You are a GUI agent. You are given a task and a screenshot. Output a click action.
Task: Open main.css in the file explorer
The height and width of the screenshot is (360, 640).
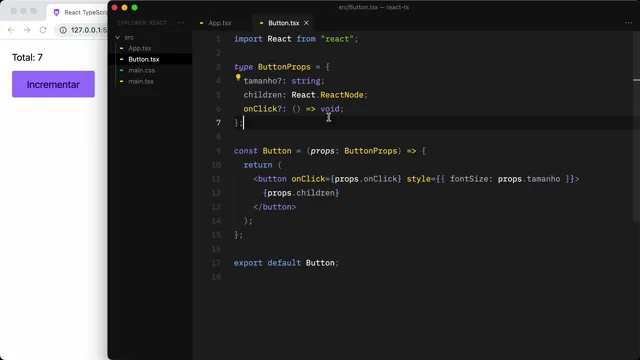pos(142,70)
